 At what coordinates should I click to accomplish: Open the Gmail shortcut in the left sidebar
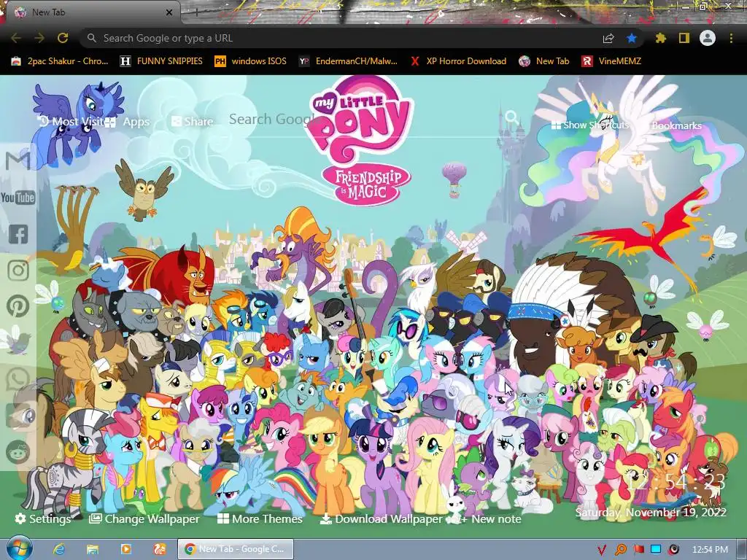(x=18, y=160)
